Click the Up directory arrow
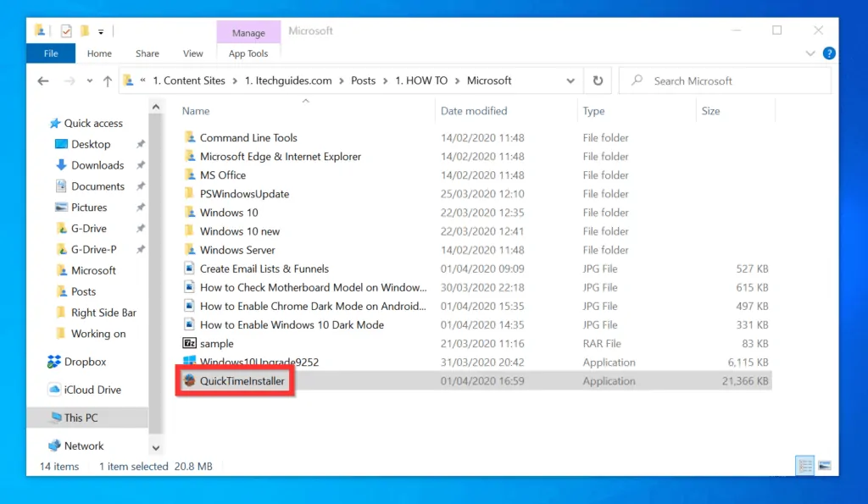The width and height of the screenshot is (868, 504). [x=107, y=81]
